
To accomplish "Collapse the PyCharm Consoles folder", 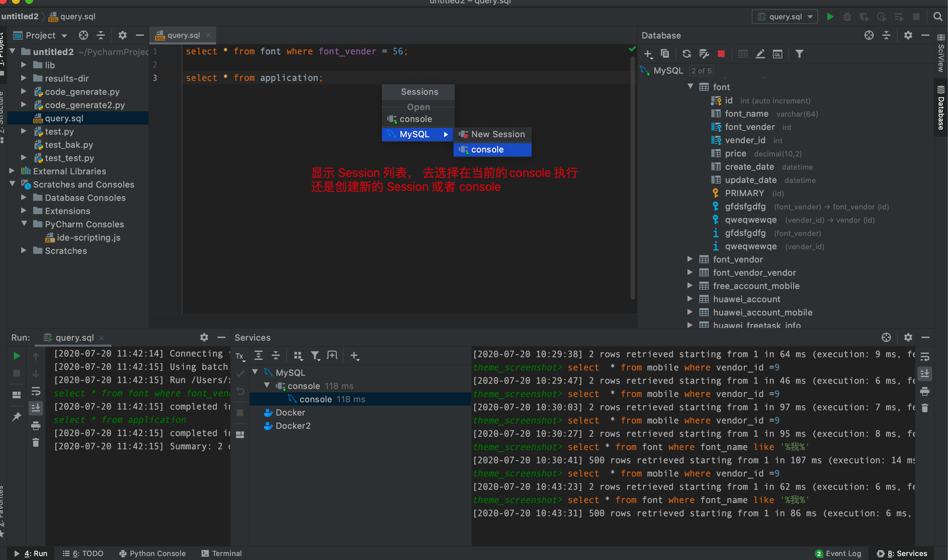I will [x=24, y=224].
